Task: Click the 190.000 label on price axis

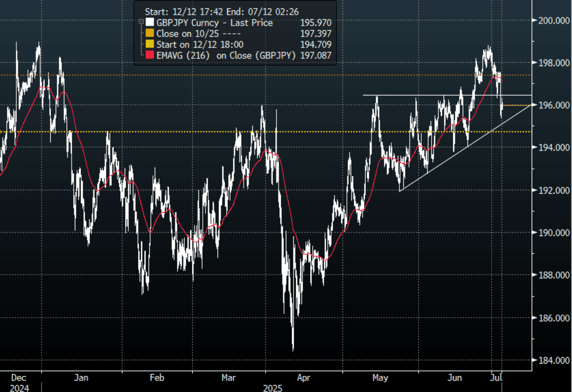Action: pyautogui.click(x=552, y=233)
